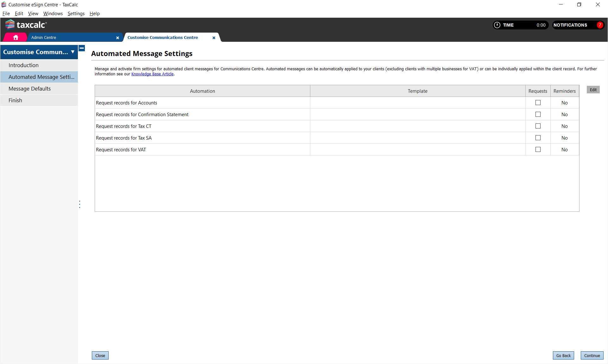The width and height of the screenshot is (608, 364).
Task: Close the Customise Communications Centre tab
Action: (x=214, y=38)
